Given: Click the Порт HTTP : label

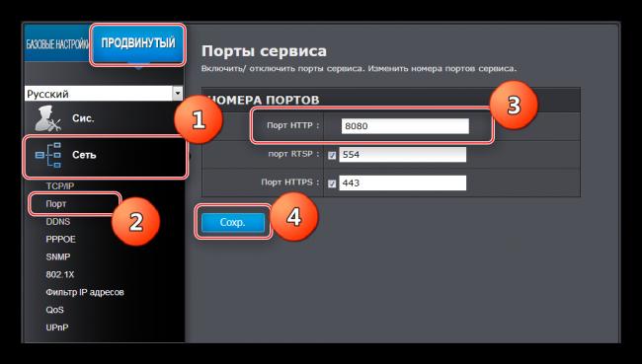Looking at the screenshot, I should pos(292,125).
